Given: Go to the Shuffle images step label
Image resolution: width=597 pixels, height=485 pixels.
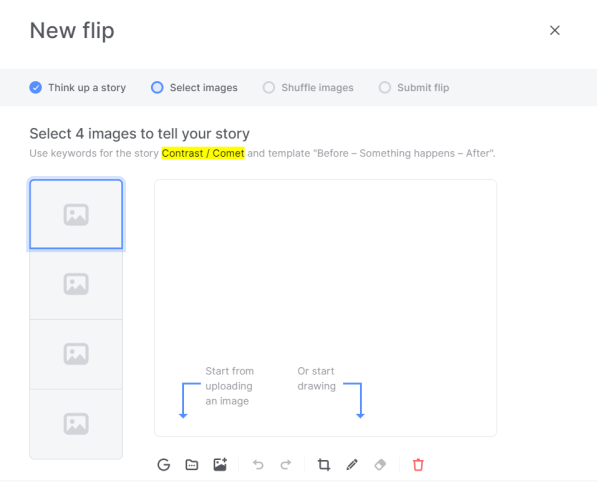Looking at the screenshot, I should (x=317, y=88).
